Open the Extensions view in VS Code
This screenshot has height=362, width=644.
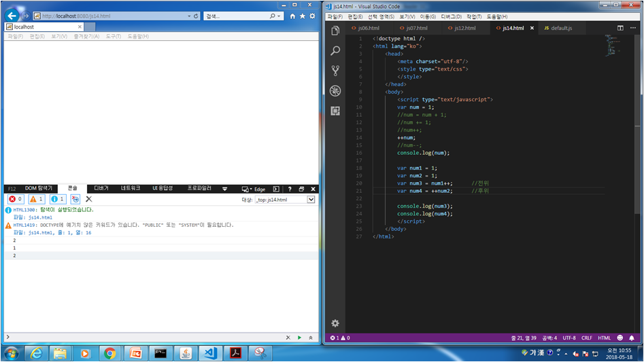[x=335, y=111]
